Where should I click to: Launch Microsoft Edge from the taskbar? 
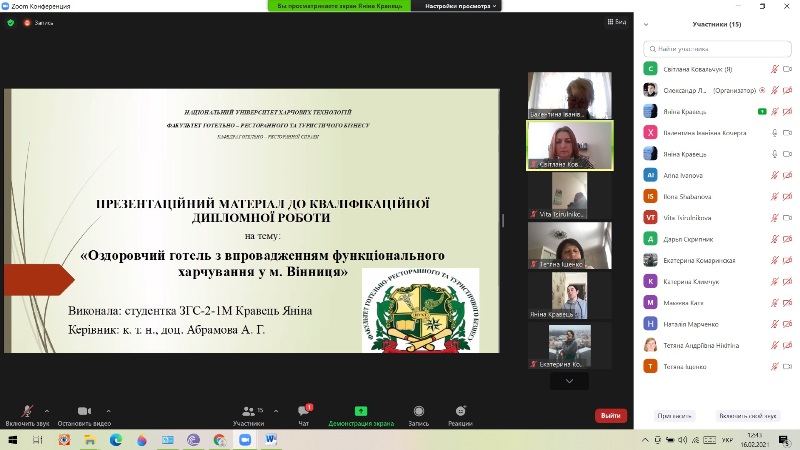[116, 440]
